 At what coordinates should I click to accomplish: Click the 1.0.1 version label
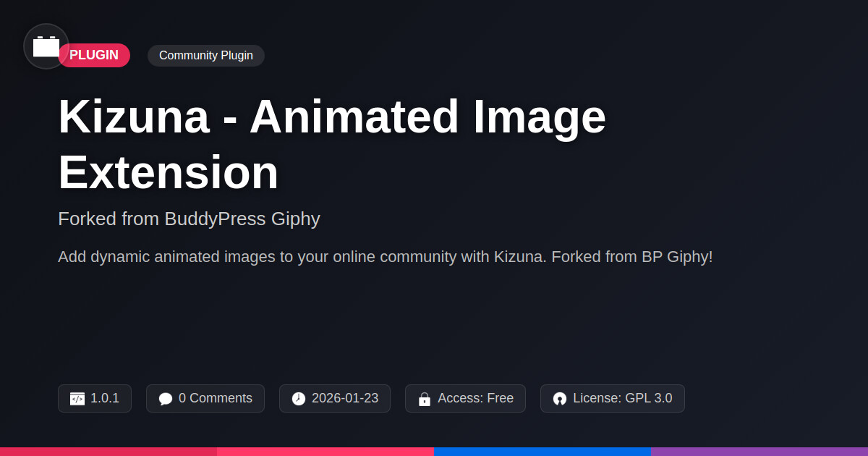105,398
